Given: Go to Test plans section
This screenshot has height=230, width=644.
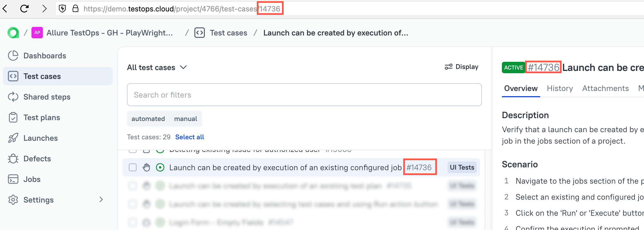Looking at the screenshot, I should pyautogui.click(x=41, y=118).
